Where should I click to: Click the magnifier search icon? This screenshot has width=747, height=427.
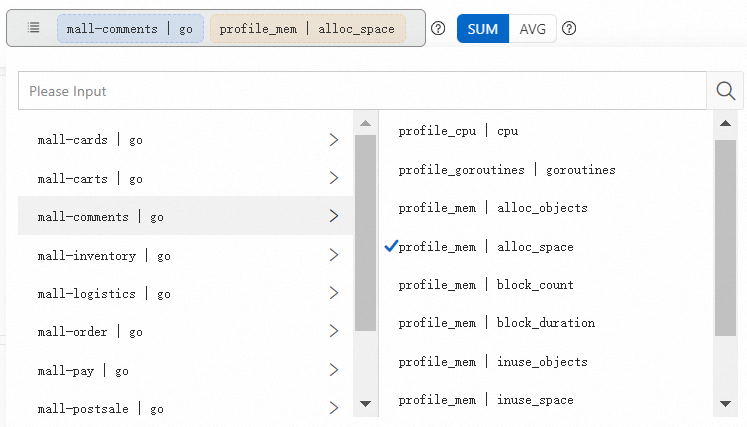(x=726, y=91)
